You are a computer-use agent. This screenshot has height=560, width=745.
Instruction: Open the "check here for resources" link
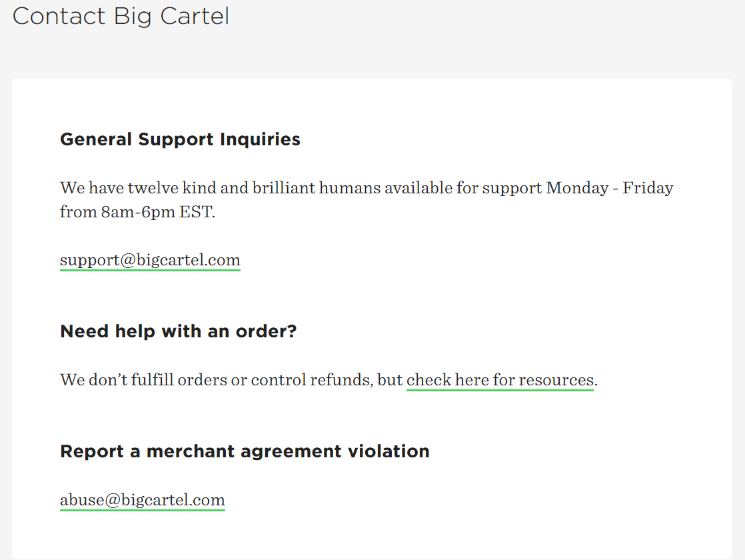(x=500, y=380)
